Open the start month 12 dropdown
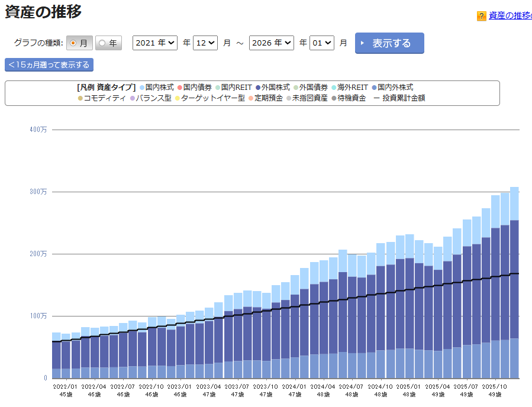The width and height of the screenshot is (532, 407). [205, 43]
